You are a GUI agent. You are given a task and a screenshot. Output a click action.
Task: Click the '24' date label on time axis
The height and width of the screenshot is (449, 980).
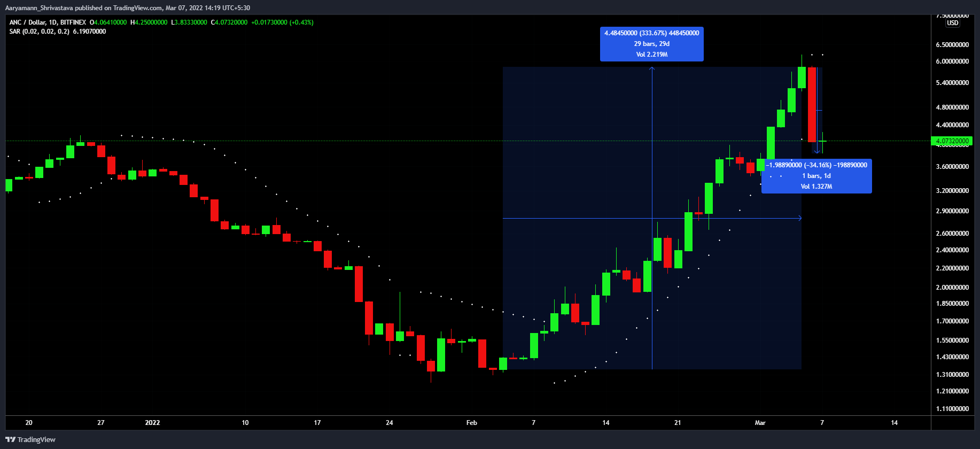tap(389, 423)
